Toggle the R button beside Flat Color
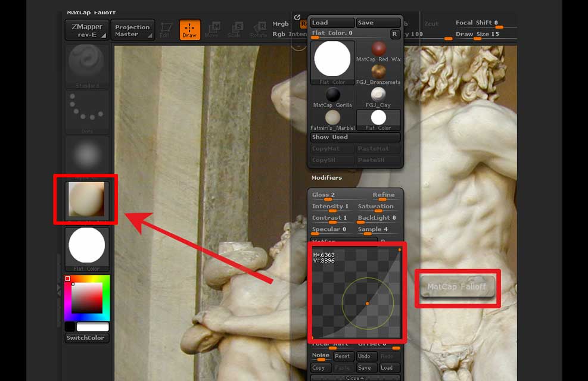The width and height of the screenshot is (588, 381). coord(394,34)
